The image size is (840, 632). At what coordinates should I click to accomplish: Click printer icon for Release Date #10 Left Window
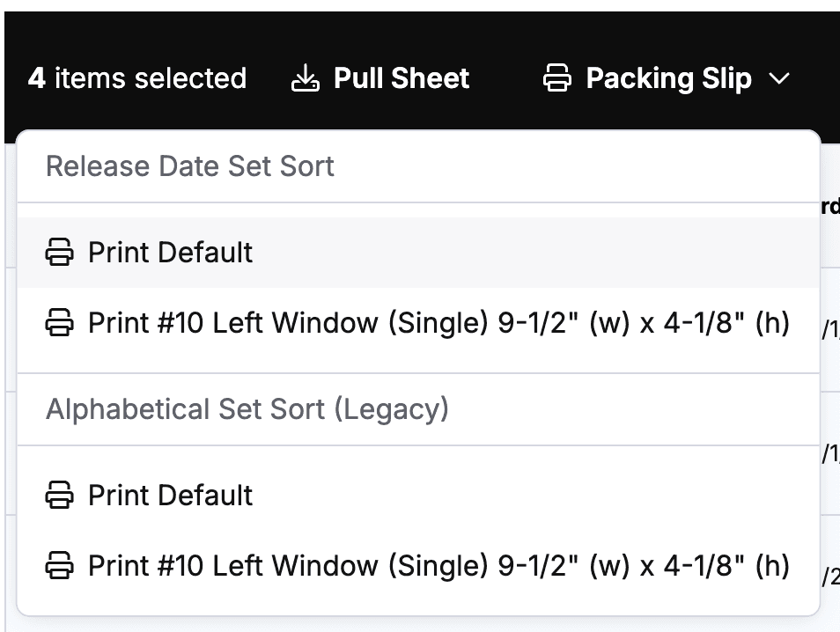pyautogui.click(x=60, y=324)
